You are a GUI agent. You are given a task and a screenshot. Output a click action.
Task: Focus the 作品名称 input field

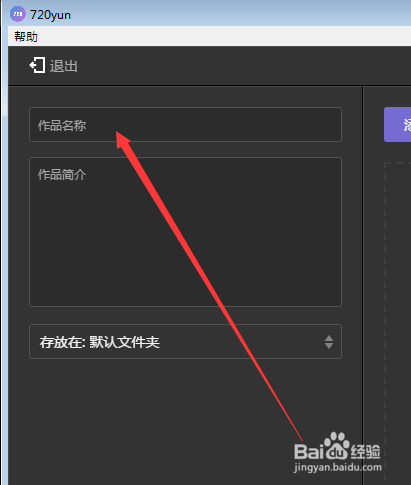pyautogui.click(x=185, y=125)
